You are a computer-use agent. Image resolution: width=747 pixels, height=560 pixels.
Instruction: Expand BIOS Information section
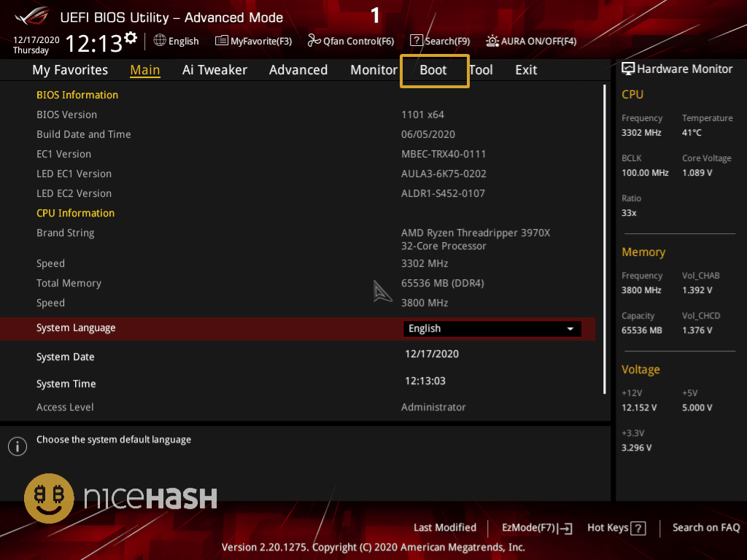point(77,95)
